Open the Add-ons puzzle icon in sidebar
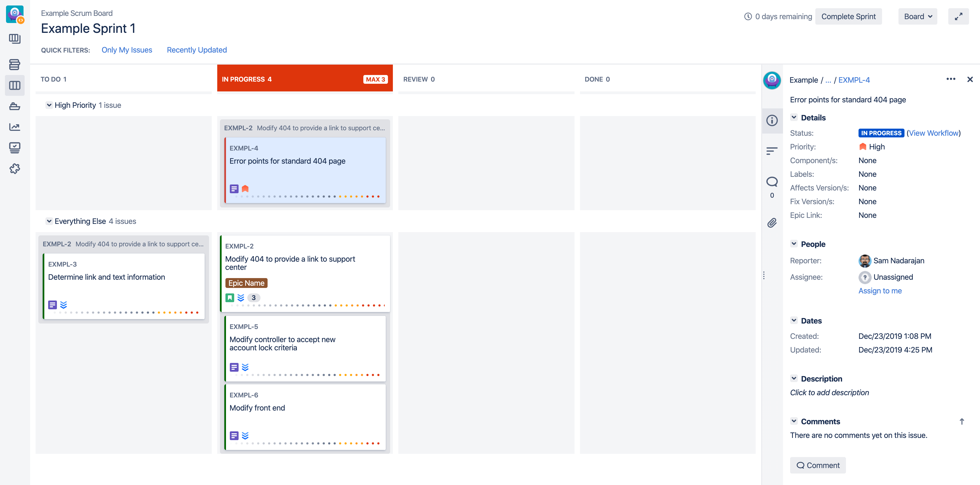The image size is (980, 485). coord(15,168)
